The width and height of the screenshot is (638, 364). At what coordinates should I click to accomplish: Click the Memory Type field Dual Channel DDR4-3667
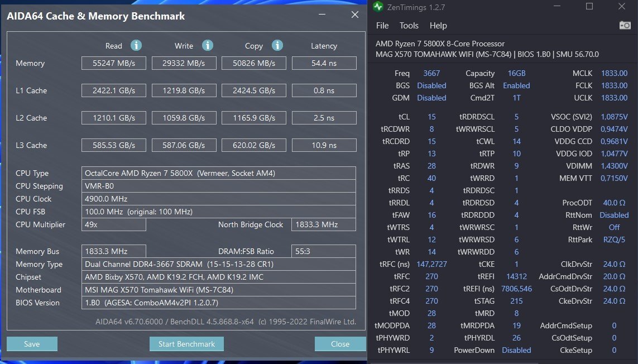218,264
